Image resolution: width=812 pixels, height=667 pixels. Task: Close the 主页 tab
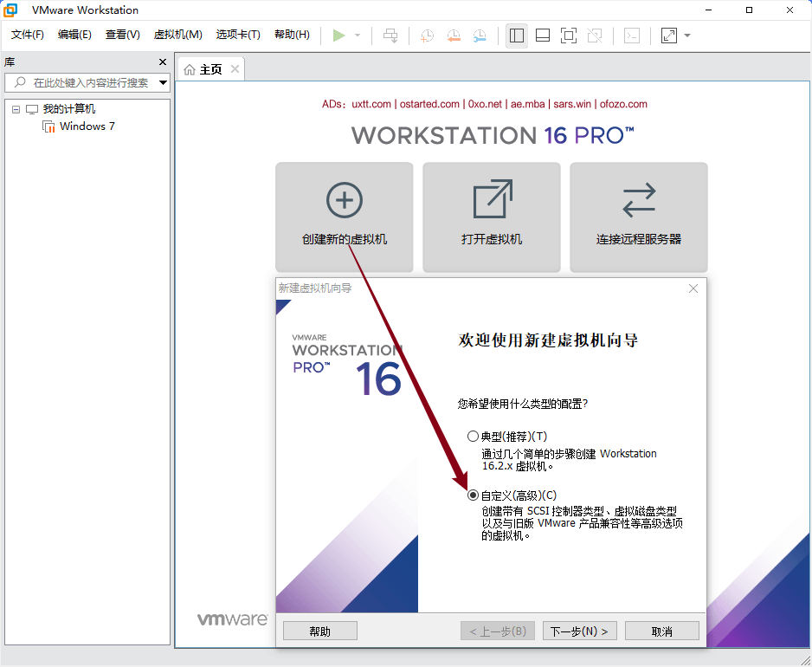[x=235, y=69]
